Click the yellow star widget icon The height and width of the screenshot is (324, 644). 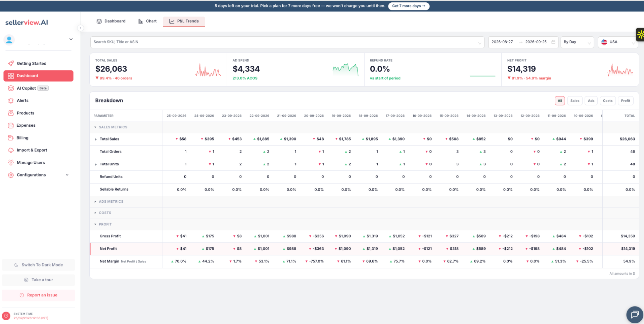(640, 34)
